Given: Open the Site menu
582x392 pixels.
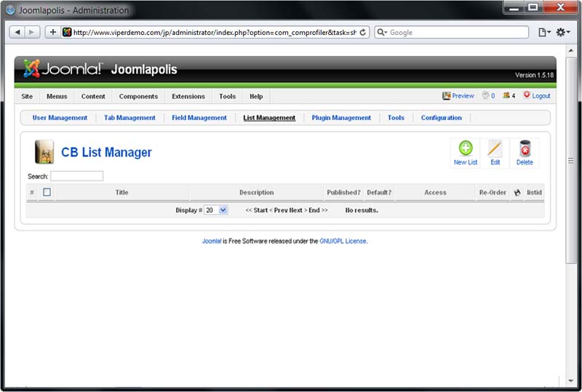Looking at the screenshot, I should coord(27,96).
